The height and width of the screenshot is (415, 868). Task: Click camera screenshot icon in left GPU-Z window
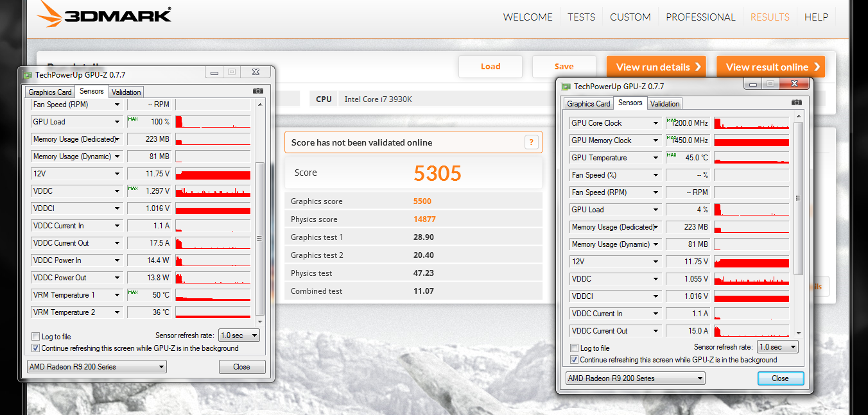[257, 91]
